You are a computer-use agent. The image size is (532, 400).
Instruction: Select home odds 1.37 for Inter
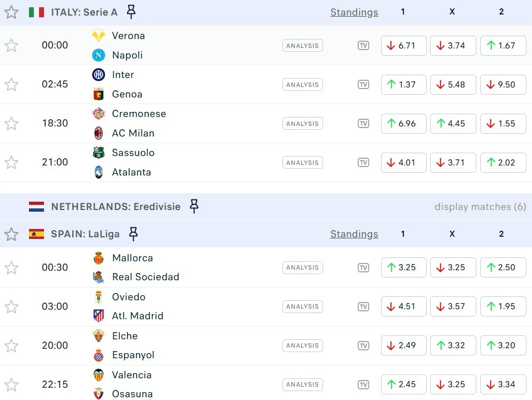(404, 85)
